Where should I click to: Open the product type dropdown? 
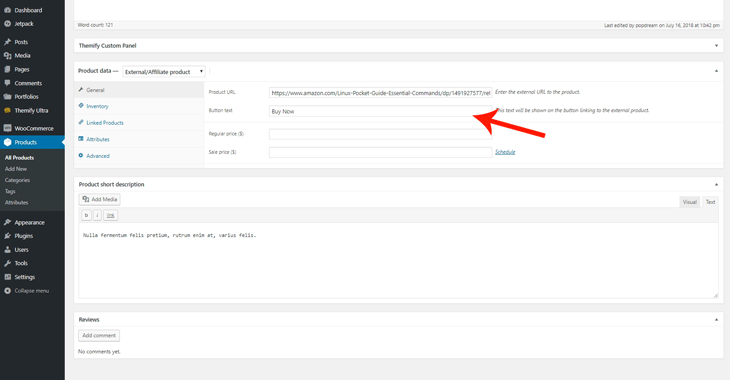(x=164, y=72)
